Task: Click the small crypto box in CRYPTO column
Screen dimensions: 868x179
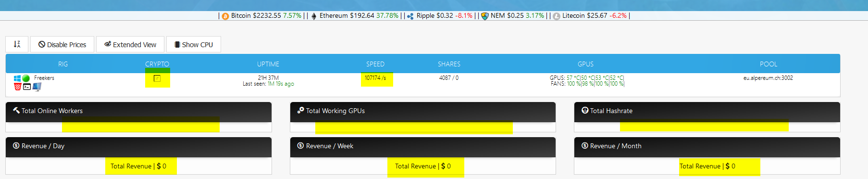Action: tap(157, 78)
